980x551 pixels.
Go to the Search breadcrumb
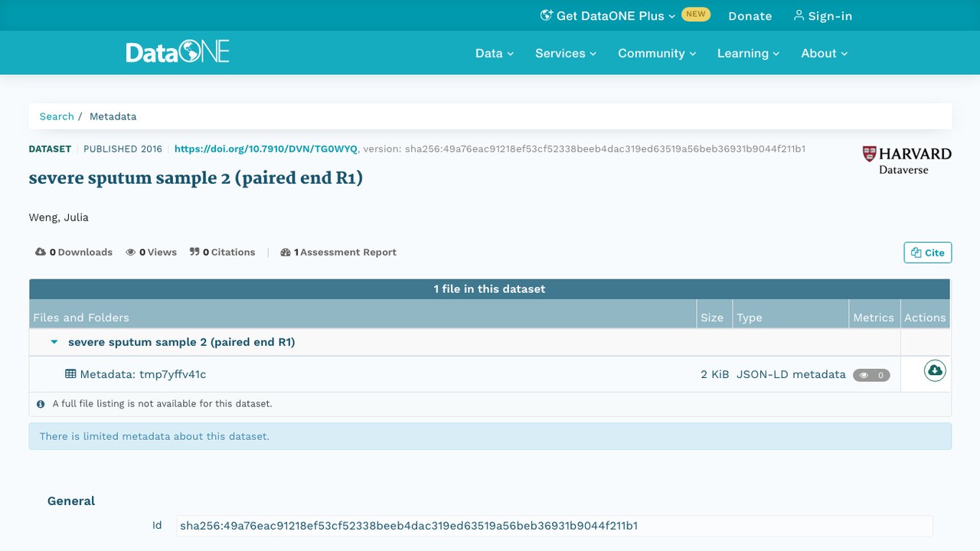click(57, 116)
